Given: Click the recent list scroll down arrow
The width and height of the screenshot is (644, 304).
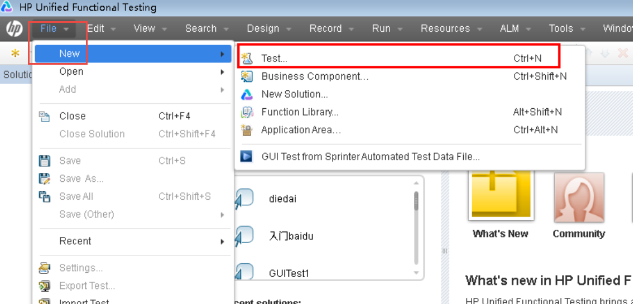Looking at the screenshot, I should coord(416,272).
